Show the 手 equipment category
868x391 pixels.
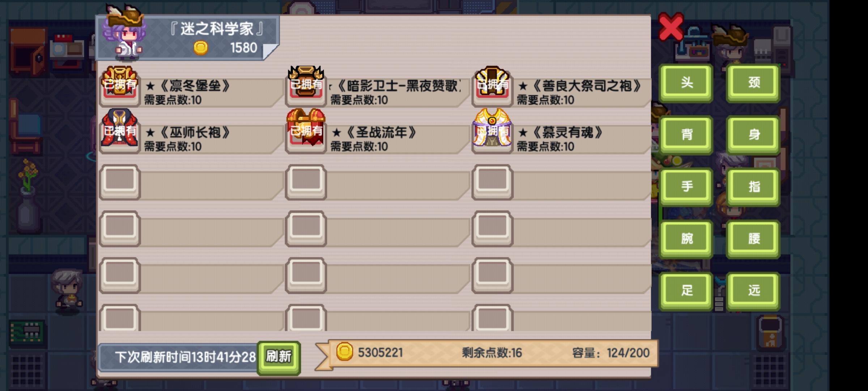tap(686, 186)
